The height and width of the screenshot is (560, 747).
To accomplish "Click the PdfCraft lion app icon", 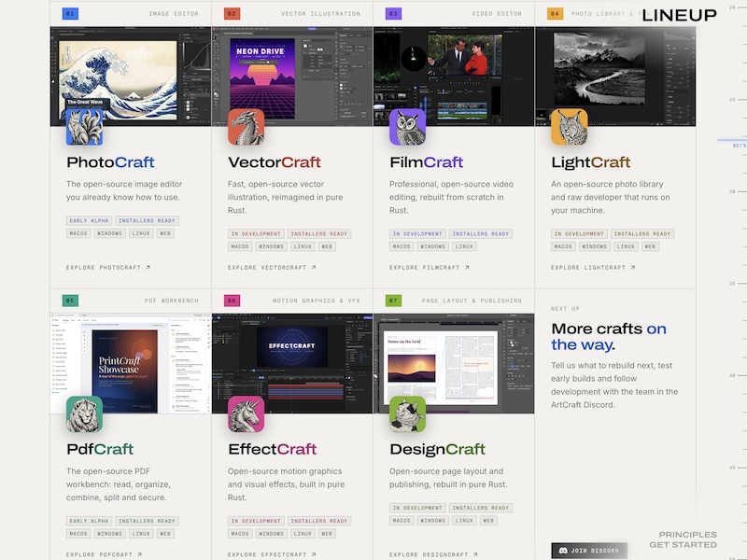I will click(x=84, y=414).
